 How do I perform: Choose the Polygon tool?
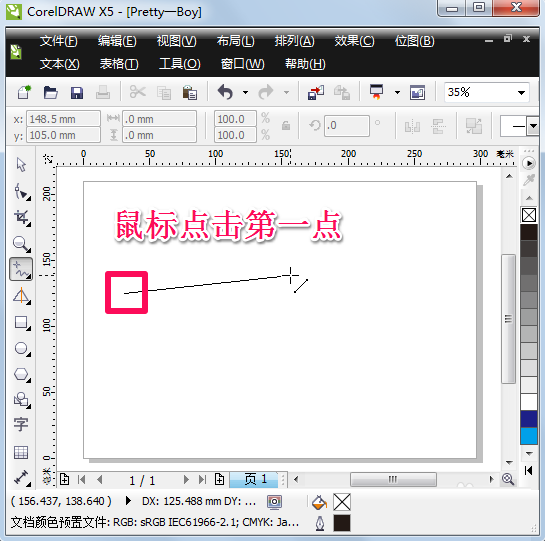click(22, 375)
